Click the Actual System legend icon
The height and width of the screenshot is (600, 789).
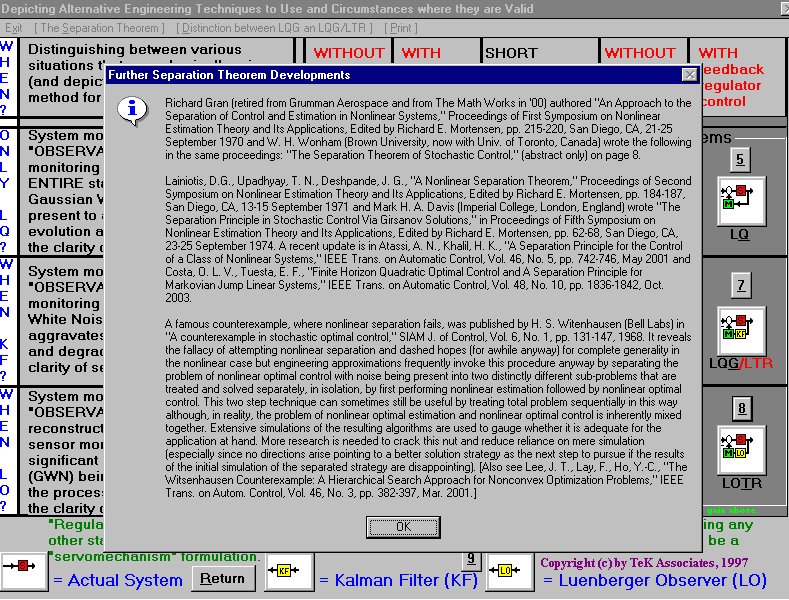click(x=24, y=572)
